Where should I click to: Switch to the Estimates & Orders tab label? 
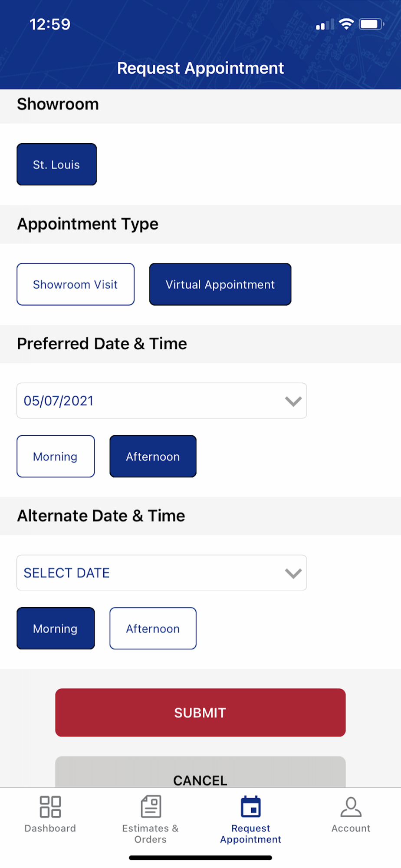150,834
